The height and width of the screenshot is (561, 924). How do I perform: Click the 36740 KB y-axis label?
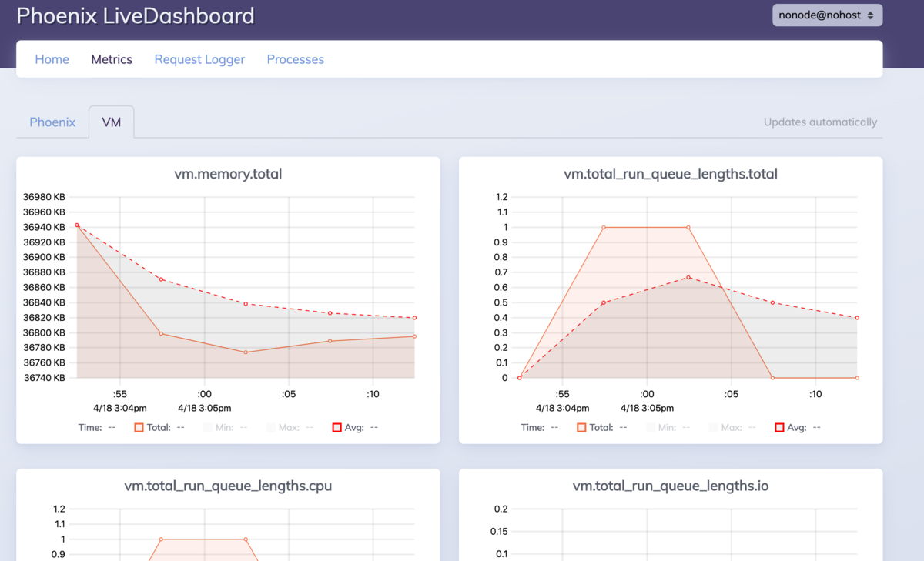pos(44,378)
